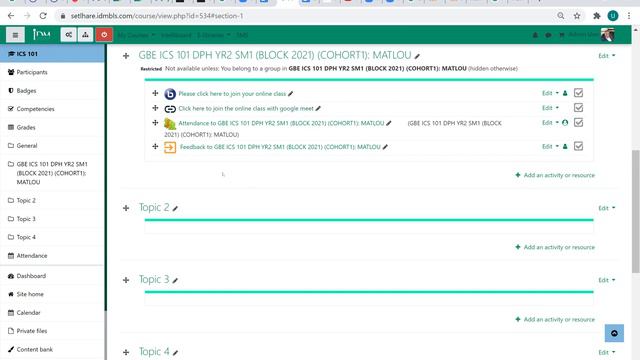This screenshot has width=640, height=360.
Task: Click pencil next to google meet link
Action: click(x=318, y=109)
